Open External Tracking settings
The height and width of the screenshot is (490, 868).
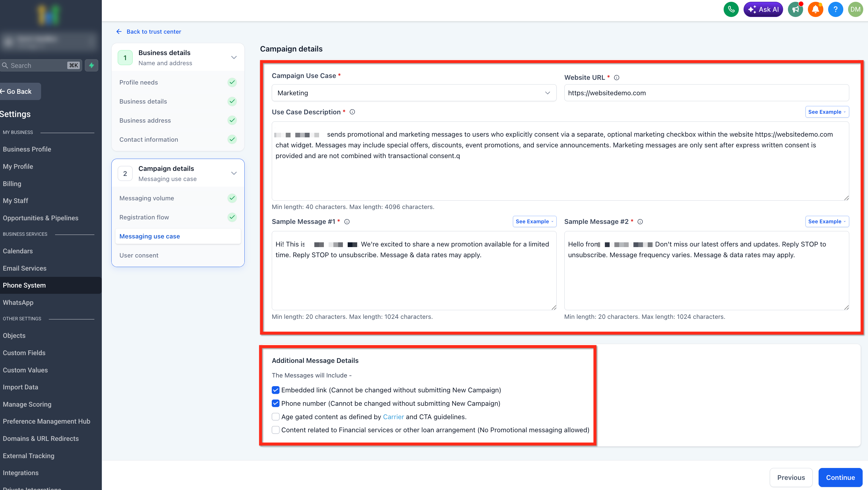[x=29, y=456]
